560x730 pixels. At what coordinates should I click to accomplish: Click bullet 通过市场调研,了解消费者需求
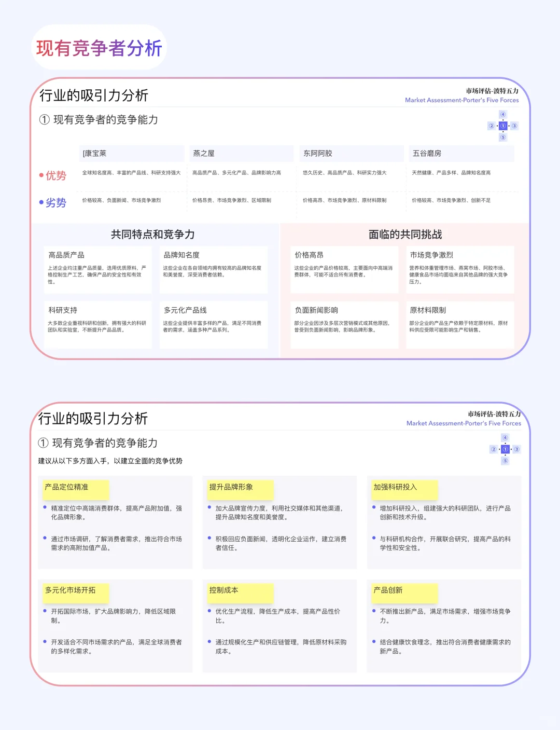coord(116,543)
